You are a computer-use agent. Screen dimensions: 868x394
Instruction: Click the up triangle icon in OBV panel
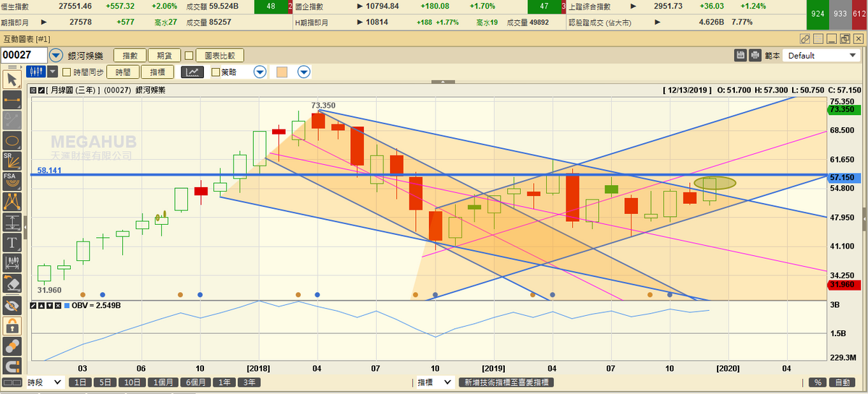tap(41, 306)
